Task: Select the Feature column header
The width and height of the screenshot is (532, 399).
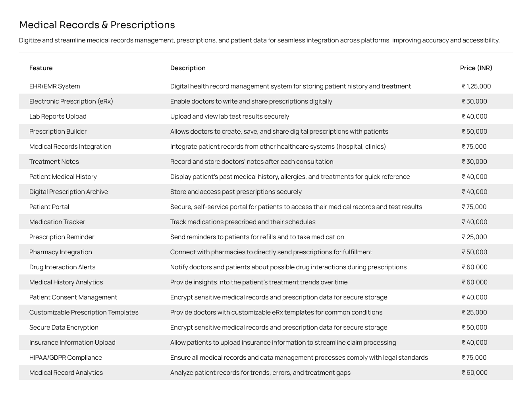Action: (x=41, y=68)
